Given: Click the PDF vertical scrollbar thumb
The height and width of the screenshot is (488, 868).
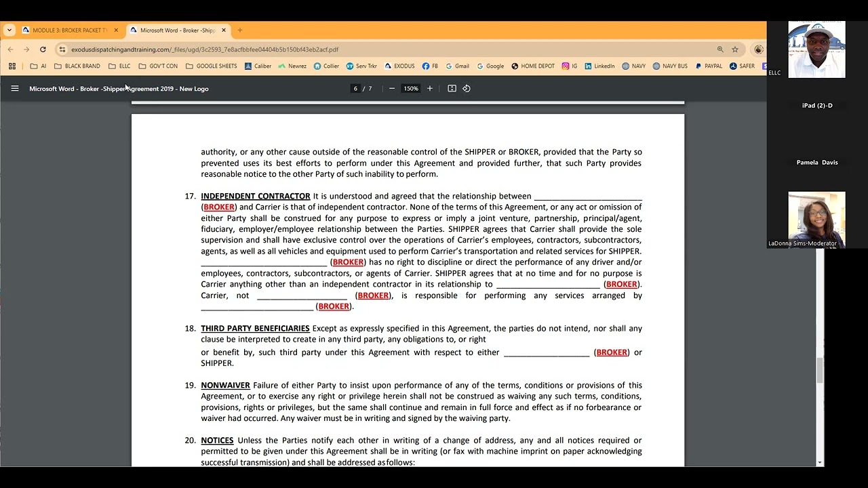Looking at the screenshot, I should [x=821, y=370].
